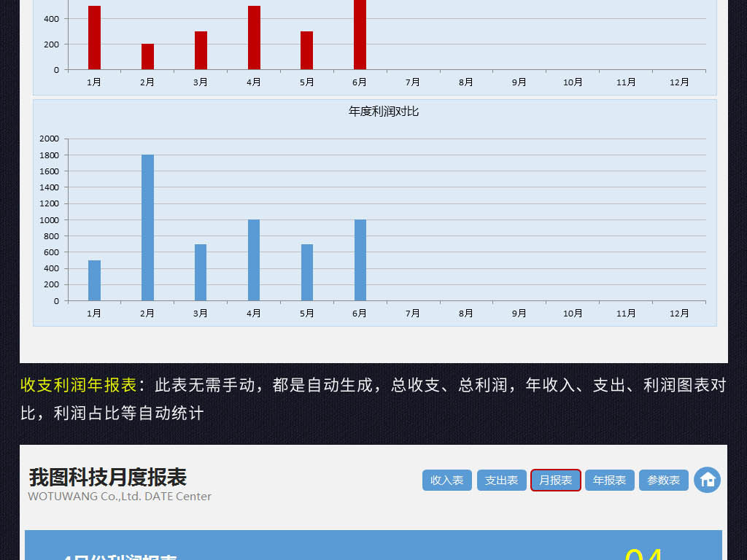Click the 10月 label in the top chart
This screenshot has height=560, width=747.
573,82
